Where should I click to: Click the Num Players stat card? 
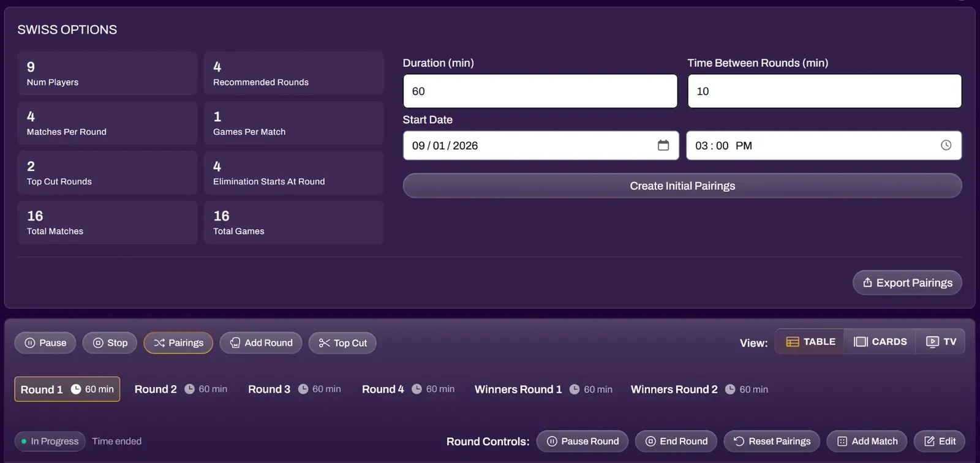pos(107,73)
